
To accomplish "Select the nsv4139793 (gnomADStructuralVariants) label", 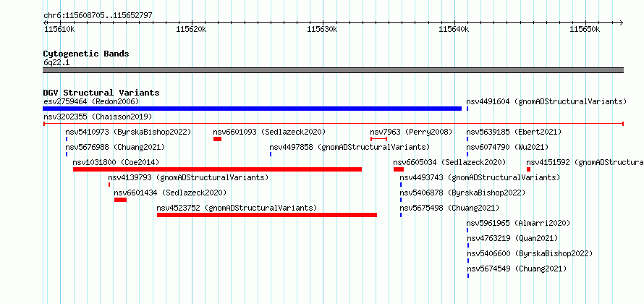I will tap(188, 177).
